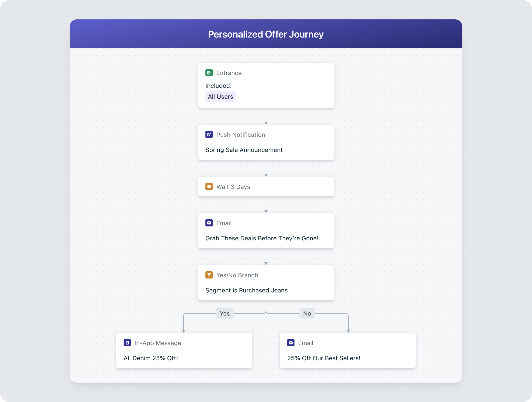Click the Push Notification step icon
Viewport: 532px width, 402px height.
[209, 134]
